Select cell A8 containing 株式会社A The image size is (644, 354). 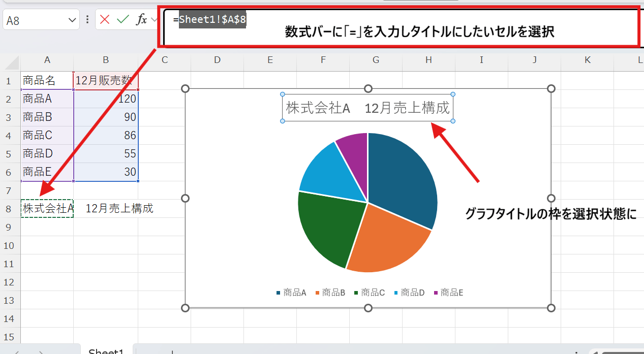47,208
